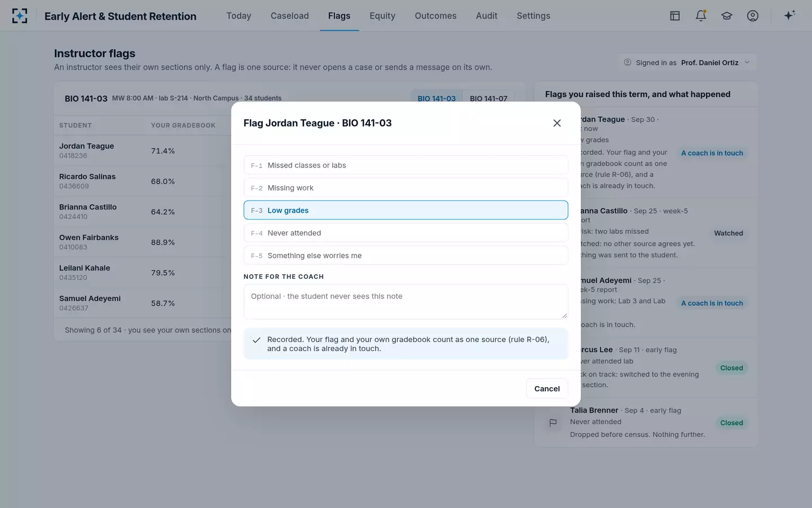Screen dimensions: 812x508
Task: Click the 71.4% gradebook value
Action: point(163,151)
